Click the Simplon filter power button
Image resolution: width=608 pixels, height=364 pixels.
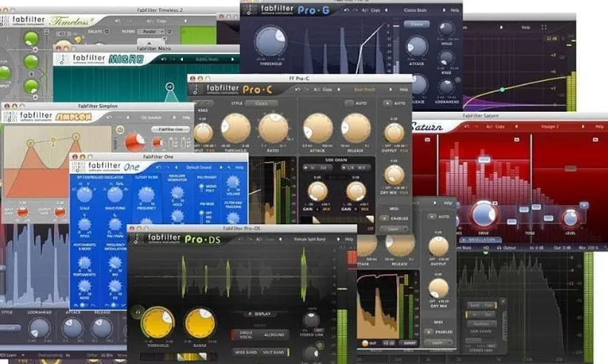[119, 129]
